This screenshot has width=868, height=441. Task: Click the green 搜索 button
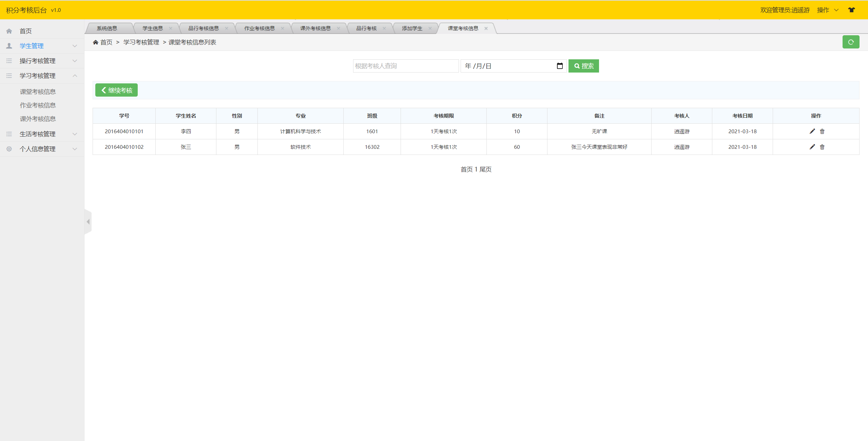coord(583,66)
